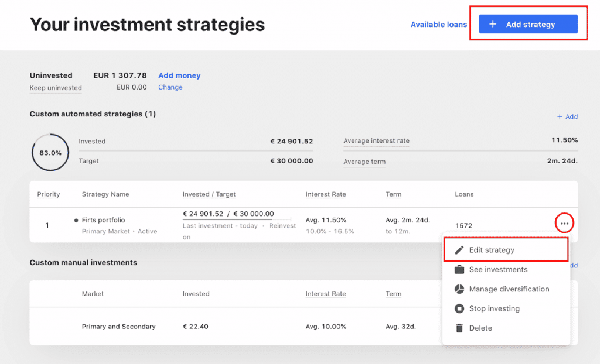600x364 pixels.
Task: Click the € 24 901.52 / € 30 000.00 amount
Action: 229,214
